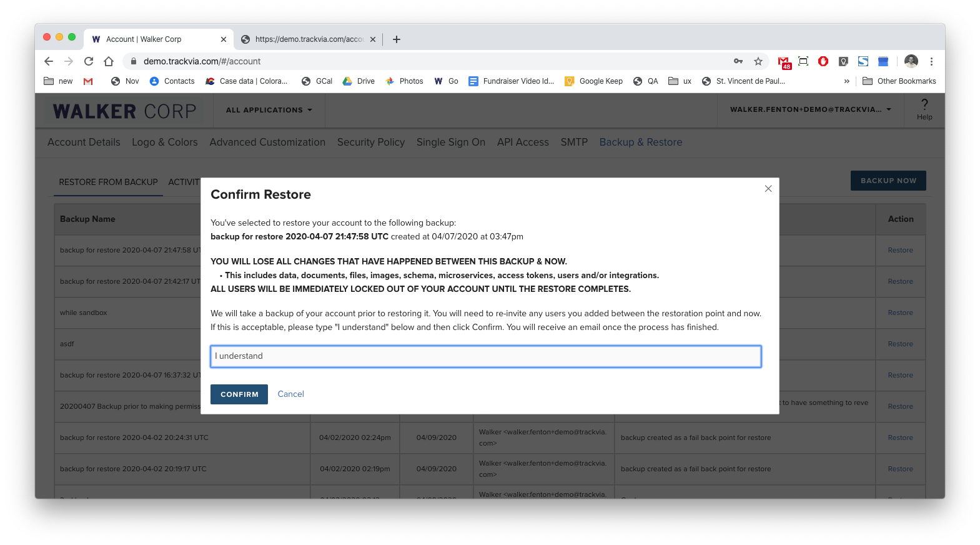This screenshot has width=980, height=545.
Task: Close the Account | Walker Corp tab
Action: [224, 39]
